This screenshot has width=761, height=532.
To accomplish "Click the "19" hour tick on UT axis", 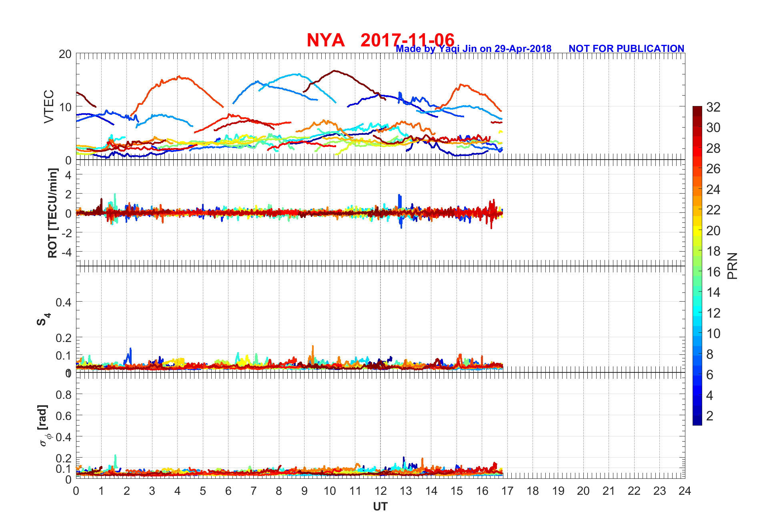I will [558, 491].
